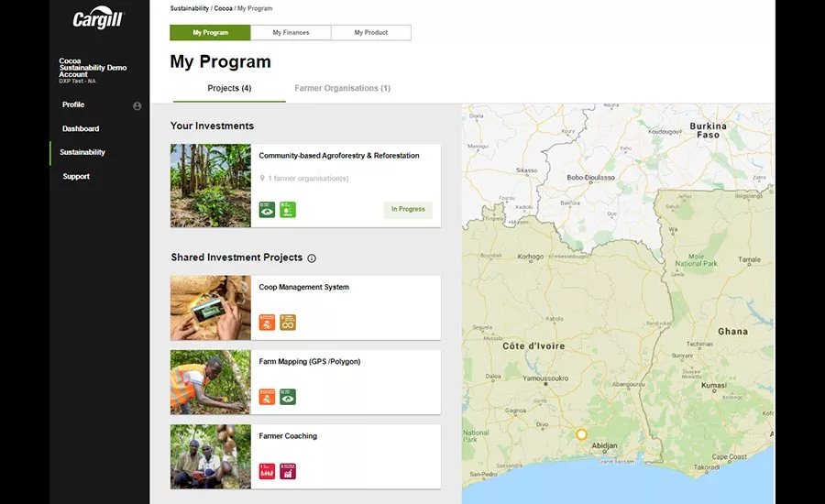Image resolution: width=825 pixels, height=504 pixels.
Task: Click Ghana label on map
Action: (733, 332)
